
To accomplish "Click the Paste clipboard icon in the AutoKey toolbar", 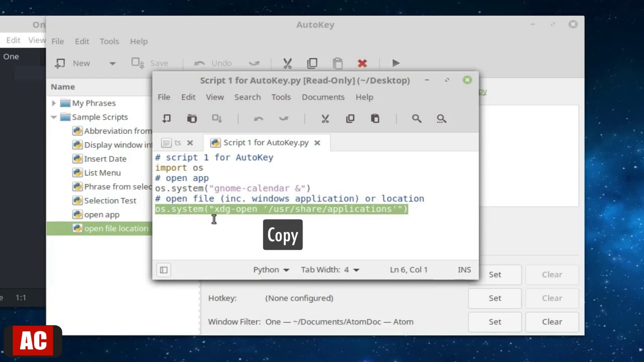I will point(338,63).
